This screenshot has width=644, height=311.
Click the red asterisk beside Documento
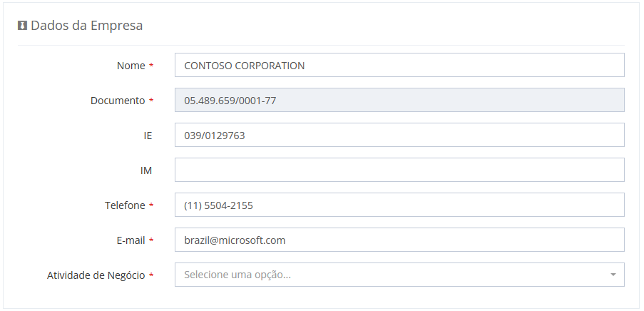coord(151,101)
